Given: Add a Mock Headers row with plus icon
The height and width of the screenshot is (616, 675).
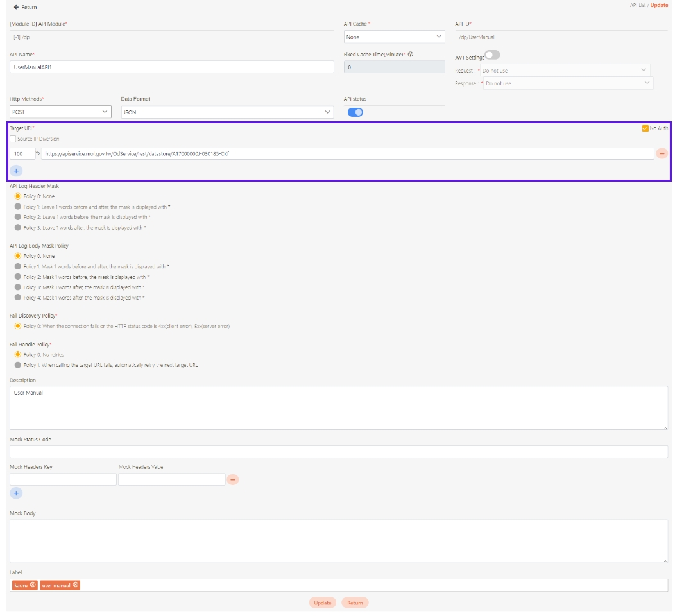Looking at the screenshot, I should pyautogui.click(x=16, y=493).
